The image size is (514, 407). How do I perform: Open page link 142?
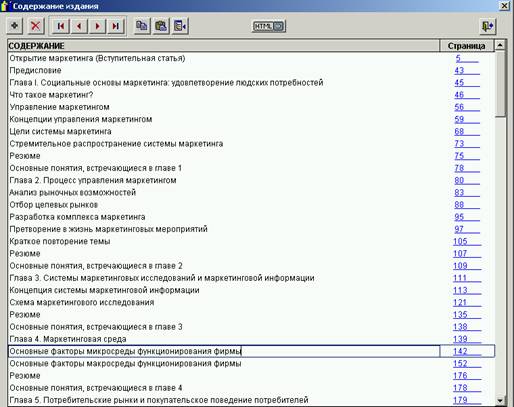pos(460,351)
